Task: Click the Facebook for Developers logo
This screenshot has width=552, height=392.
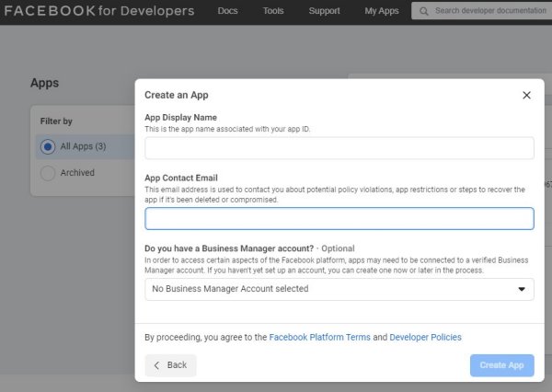Action: click(x=98, y=11)
